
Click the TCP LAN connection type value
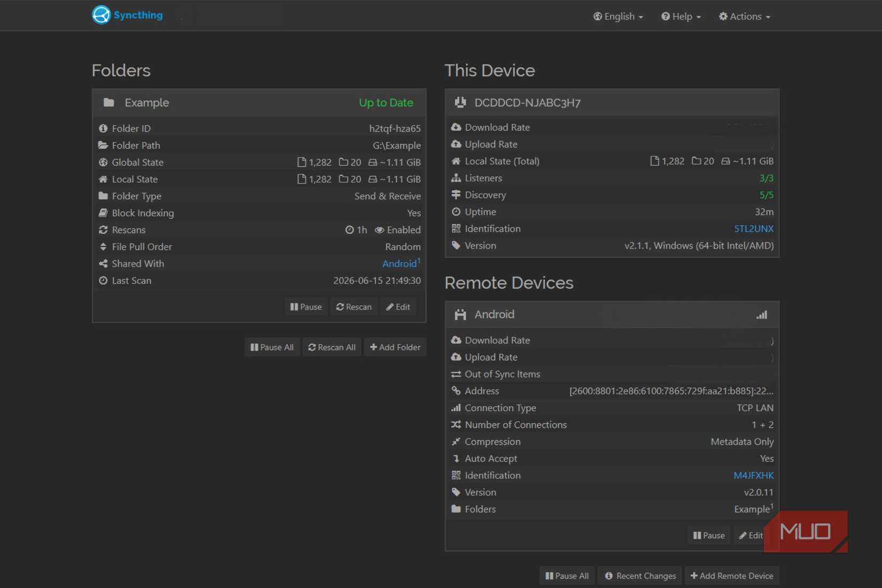[x=755, y=408]
